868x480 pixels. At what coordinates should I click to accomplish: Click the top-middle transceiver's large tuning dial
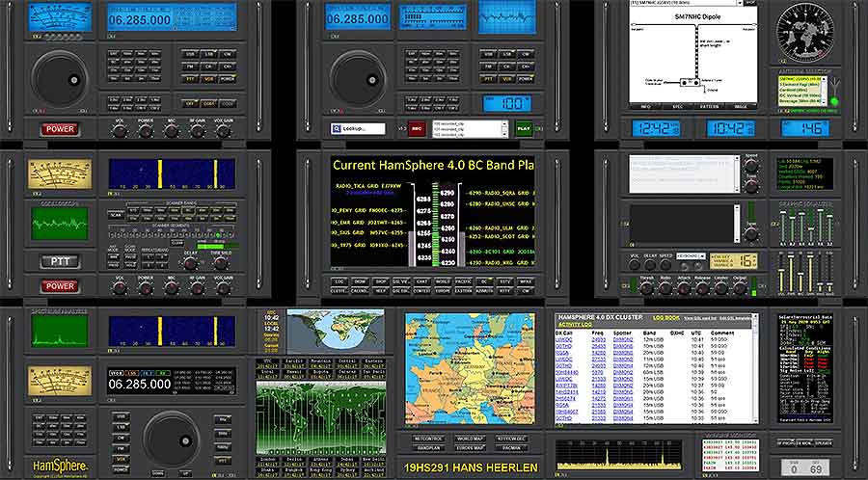358,78
